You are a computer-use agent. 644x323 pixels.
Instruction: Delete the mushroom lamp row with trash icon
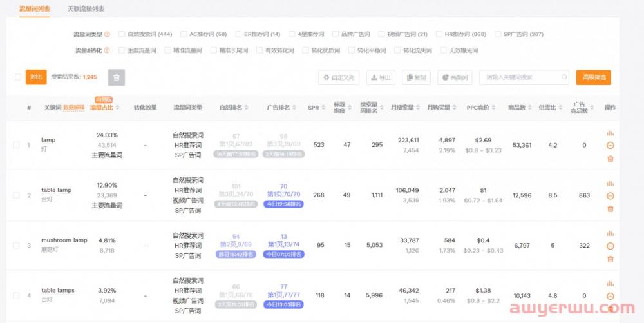click(610, 259)
